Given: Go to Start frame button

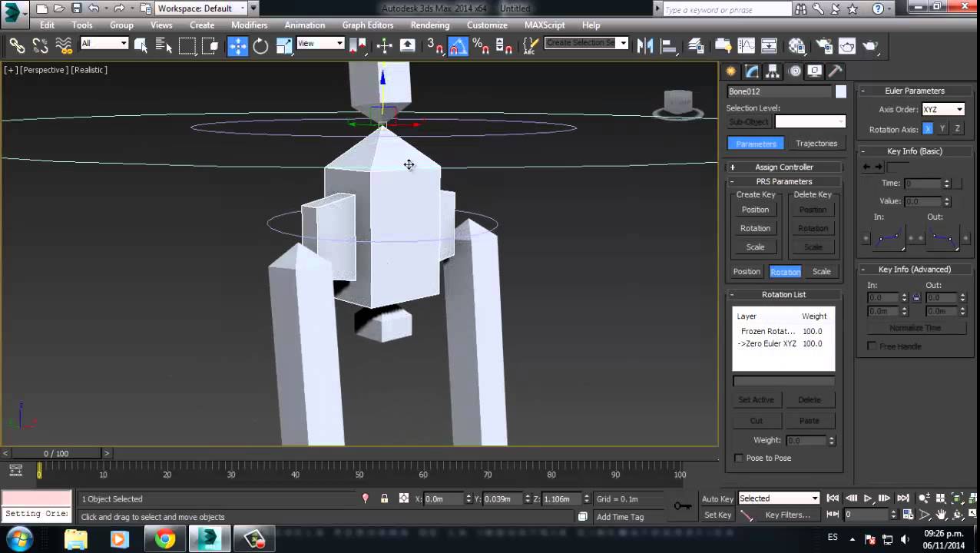Looking at the screenshot, I should point(833,498).
